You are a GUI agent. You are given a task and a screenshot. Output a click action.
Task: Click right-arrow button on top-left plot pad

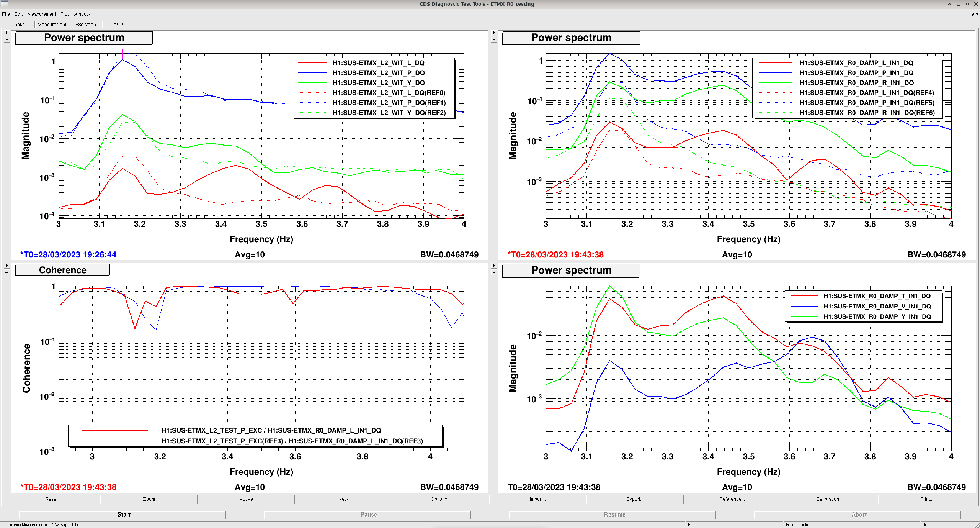pos(7,33)
